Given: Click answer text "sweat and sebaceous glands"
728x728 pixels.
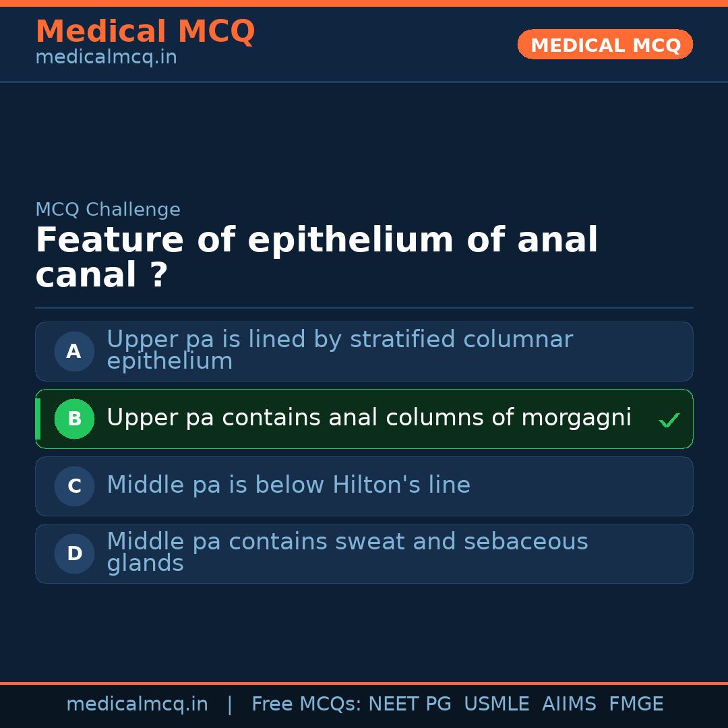Looking at the screenshot, I should pos(347,552).
